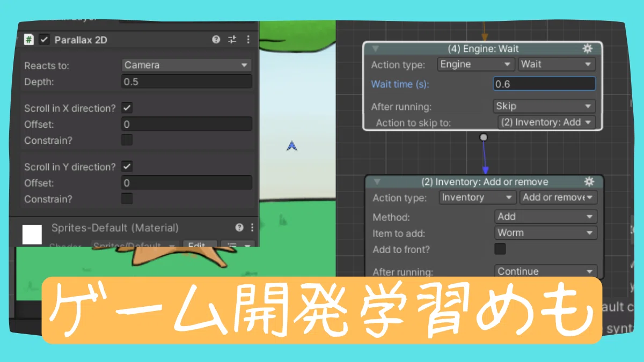
Task: Toggle Scroll in X direction checkbox
Action: [x=127, y=108]
